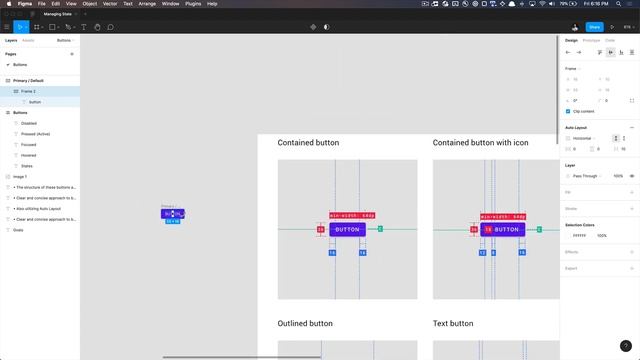Add an Effect with the plus icon

(632, 252)
